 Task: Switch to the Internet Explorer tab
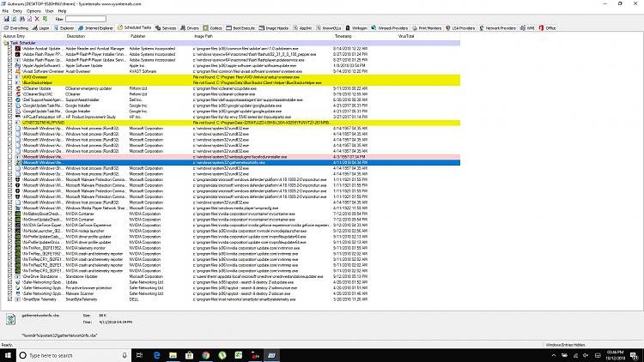(95, 28)
